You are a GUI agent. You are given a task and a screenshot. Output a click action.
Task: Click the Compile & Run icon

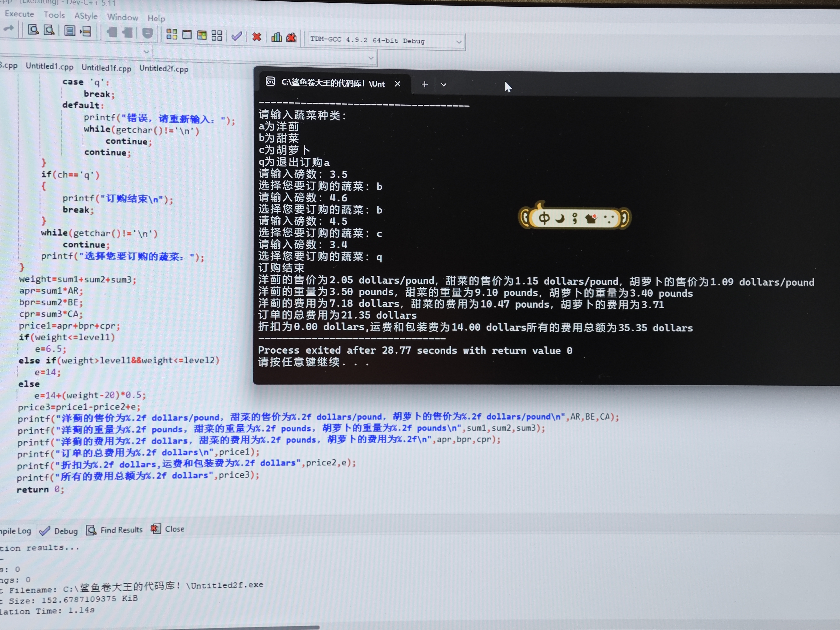click(x=202, y=35)
